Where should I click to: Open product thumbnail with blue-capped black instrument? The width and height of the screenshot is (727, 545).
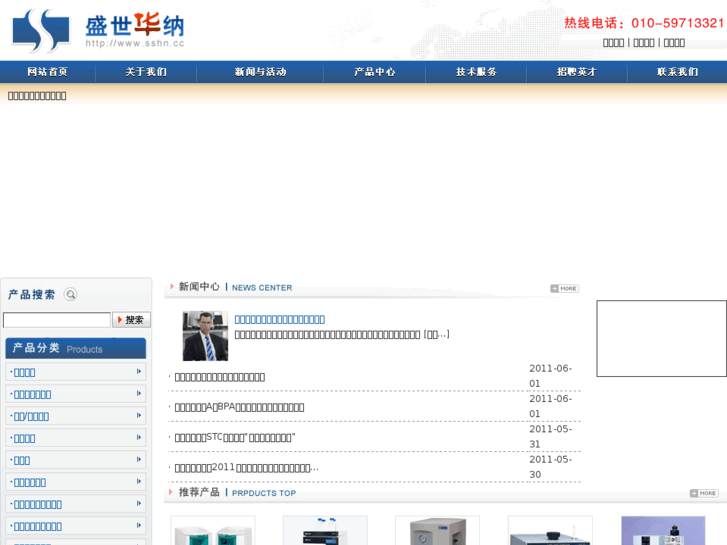(325, 530)
